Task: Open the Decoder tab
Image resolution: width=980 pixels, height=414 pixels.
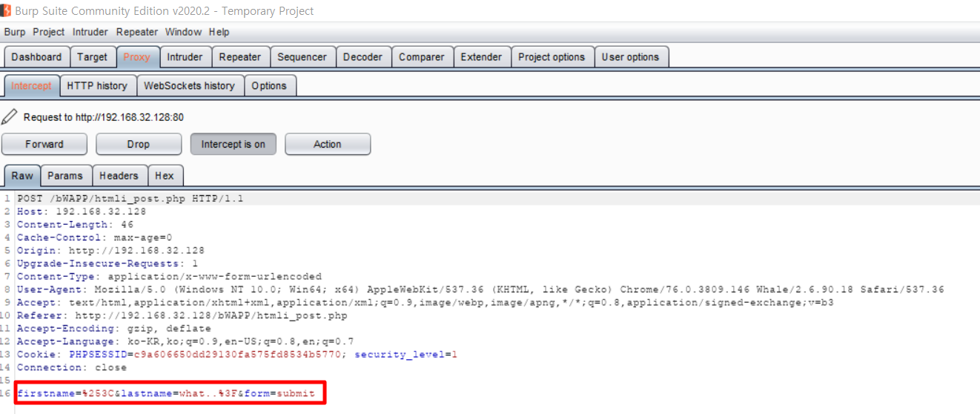Action: [362, 57]
